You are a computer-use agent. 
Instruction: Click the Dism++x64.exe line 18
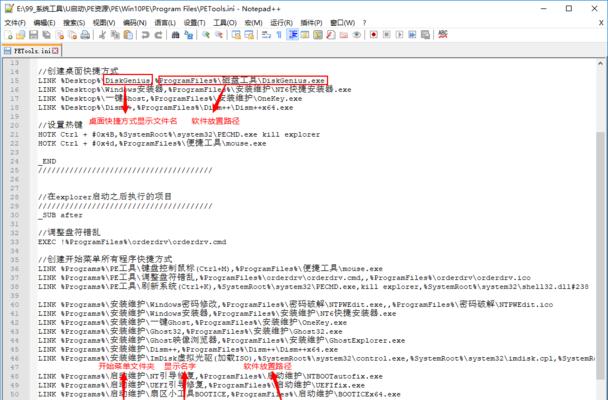166,108
